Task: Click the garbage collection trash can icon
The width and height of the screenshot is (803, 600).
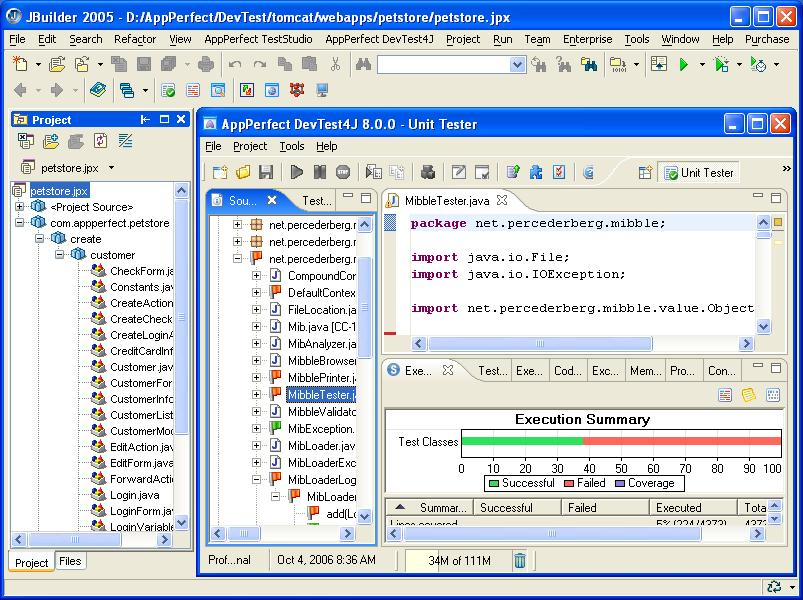Action: coord(519,561)
